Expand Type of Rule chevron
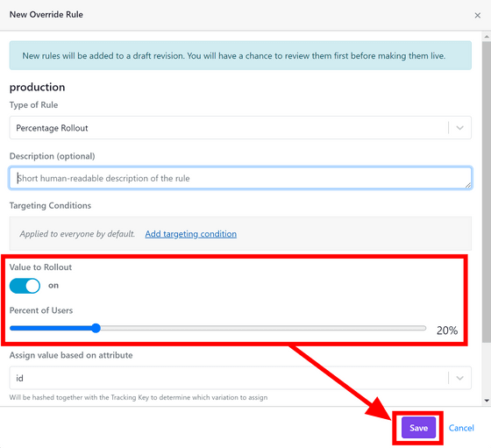The width and height of the screenshot is (491, 448). (x=459, y=128)
